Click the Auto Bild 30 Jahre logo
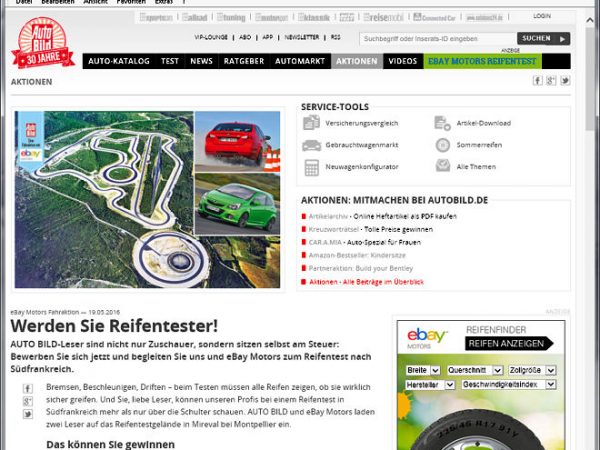The height and width of the screenshot is (450, 600). [43, 43]
